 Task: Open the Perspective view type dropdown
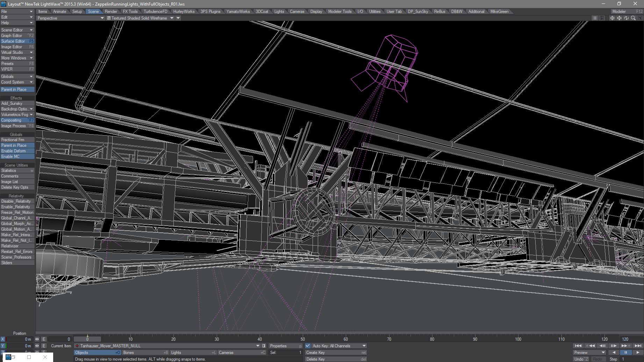70,18
